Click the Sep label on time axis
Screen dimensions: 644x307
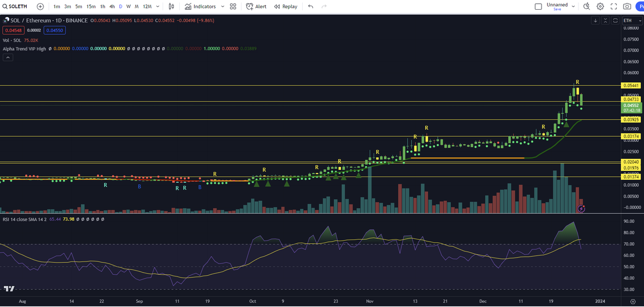(138, 302)
